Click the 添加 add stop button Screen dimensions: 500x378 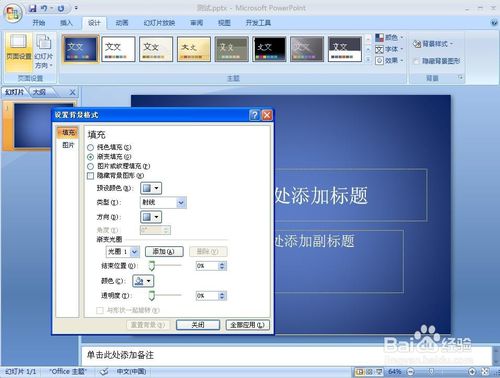[x=164, y=251]
